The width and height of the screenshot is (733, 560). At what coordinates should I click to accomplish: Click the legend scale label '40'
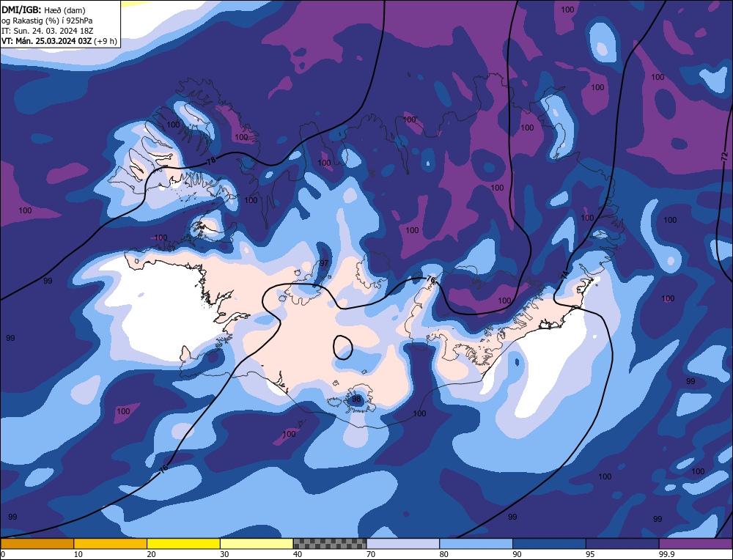(298, 554)
